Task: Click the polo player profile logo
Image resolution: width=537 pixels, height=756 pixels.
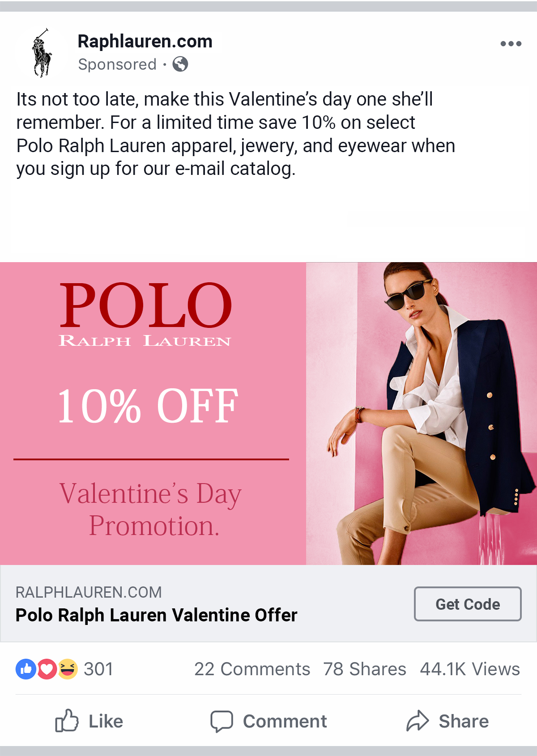Action: (x=41, y=53)
